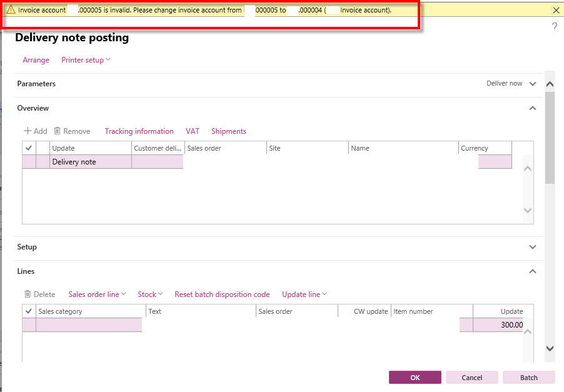Click the scroll-up arrow of the Overview grid
The image size is (564, 392).
527,168
